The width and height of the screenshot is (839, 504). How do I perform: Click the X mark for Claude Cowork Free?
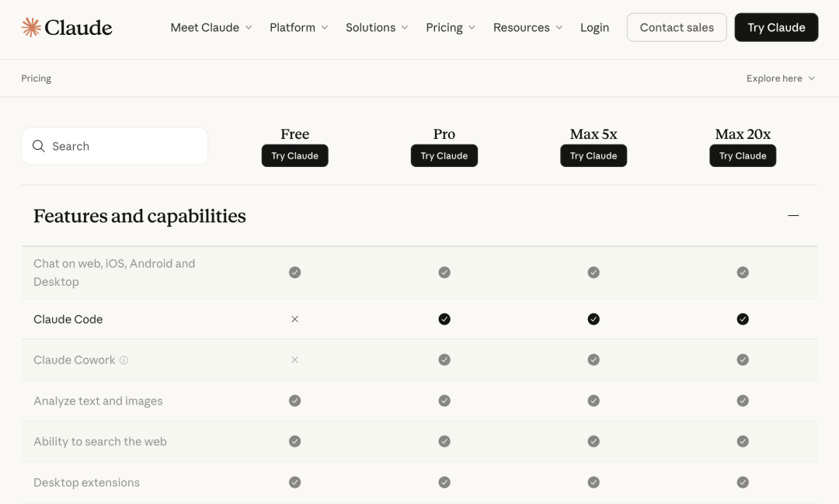point(294,360)
